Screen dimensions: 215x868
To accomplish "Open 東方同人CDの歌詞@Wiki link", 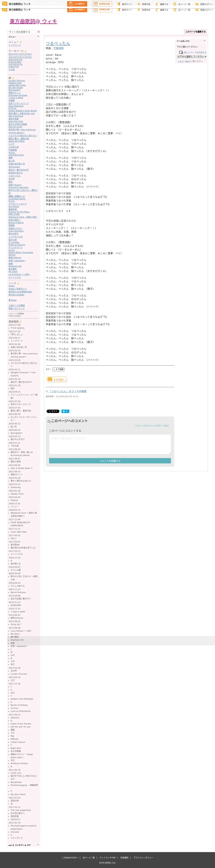I will point(20,292).
